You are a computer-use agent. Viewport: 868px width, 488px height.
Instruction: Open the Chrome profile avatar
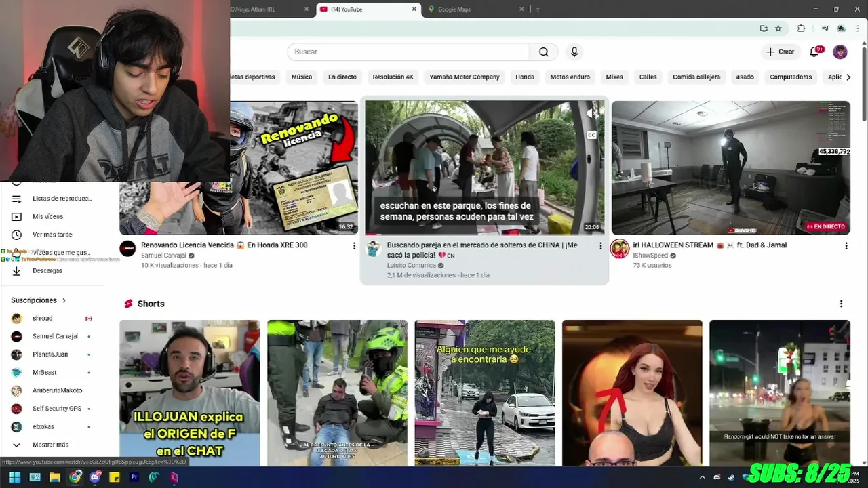842,28
